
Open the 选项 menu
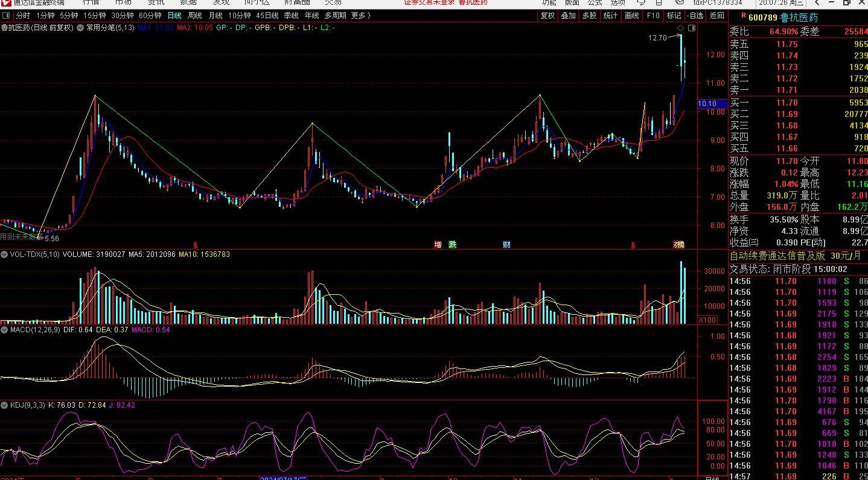[617, 3]
